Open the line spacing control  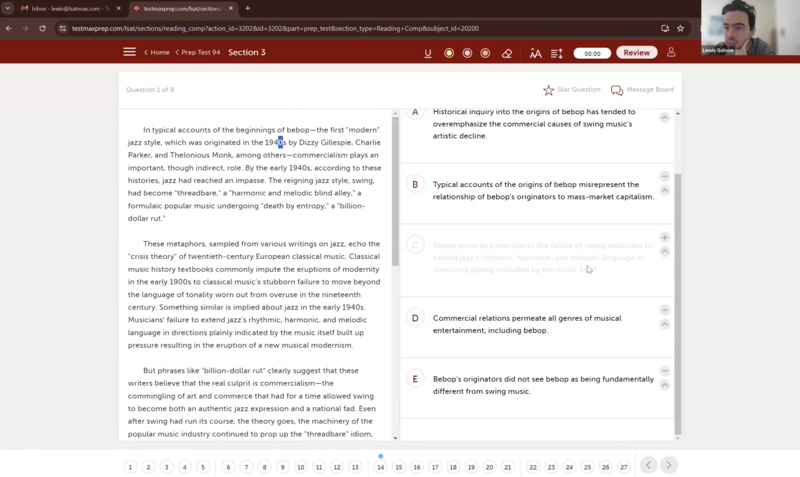pyautogui.click(x=557, y=53)
